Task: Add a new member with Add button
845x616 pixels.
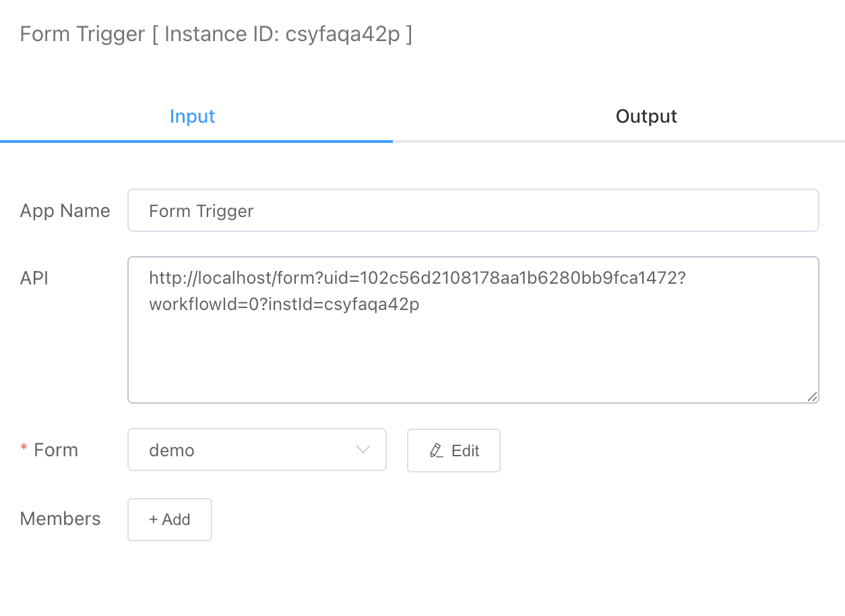Action: pyautogui.click(x=170, y=520)
